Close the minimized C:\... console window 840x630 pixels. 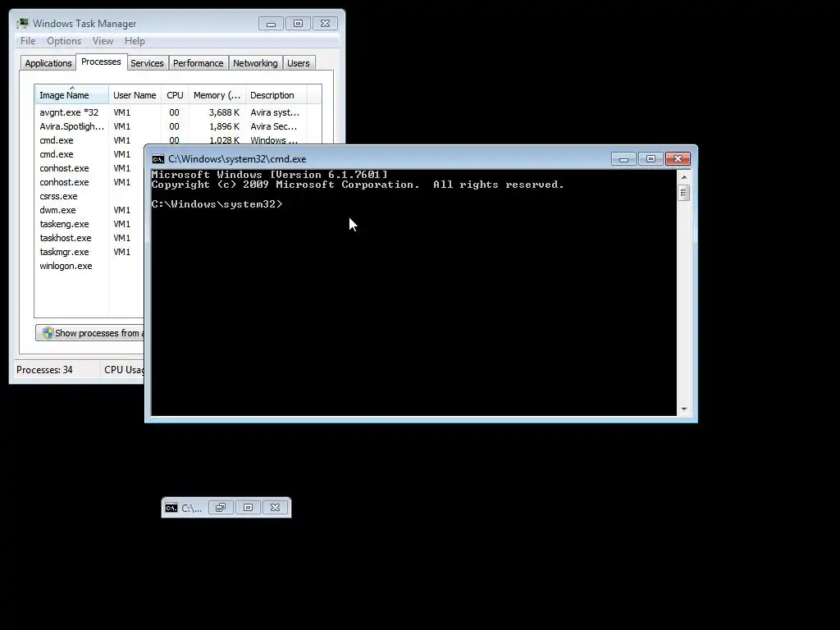click(x=276, y=507)
